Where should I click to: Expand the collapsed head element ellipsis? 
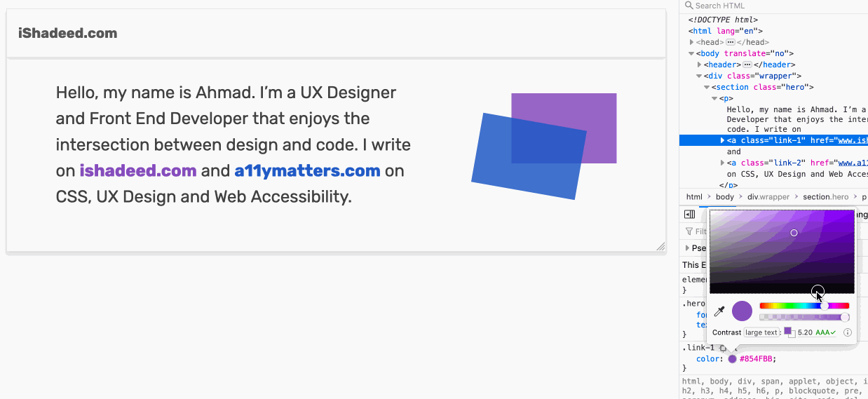coord(730,42)
